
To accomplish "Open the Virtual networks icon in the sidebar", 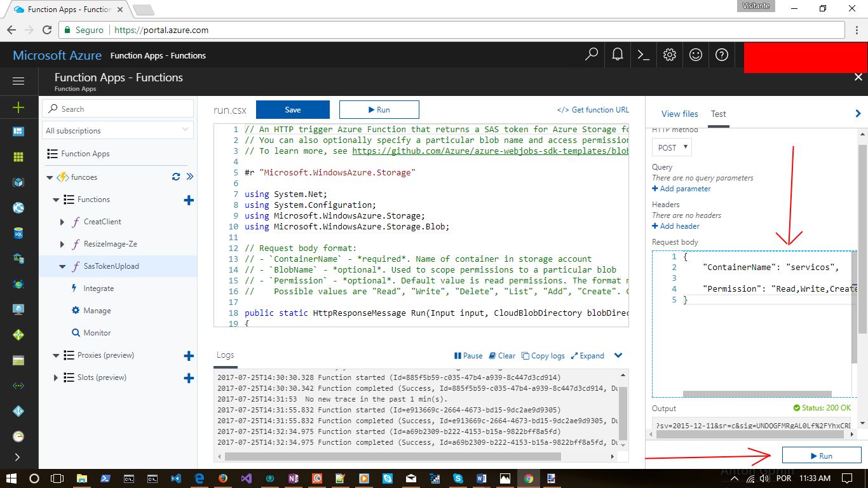I will (18, 386).
